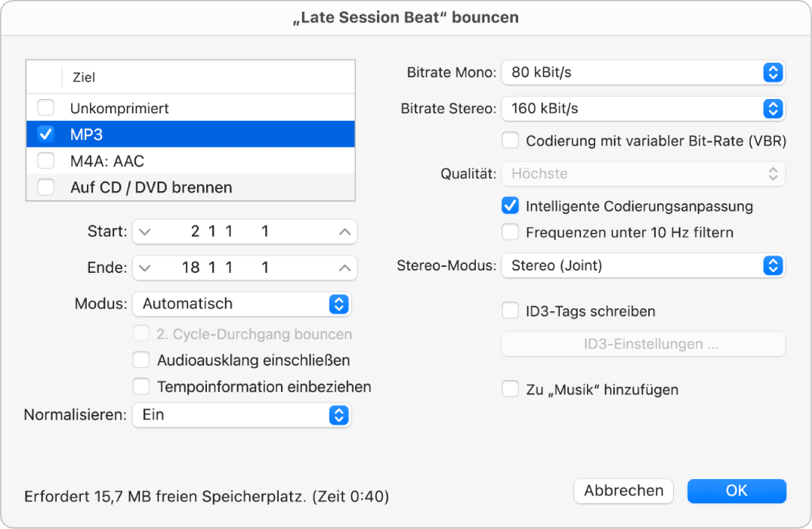Viewport: 812px width, 529px height.
Task: Decrease the Start position with the down arrow
Action: (x=145, y=231)
